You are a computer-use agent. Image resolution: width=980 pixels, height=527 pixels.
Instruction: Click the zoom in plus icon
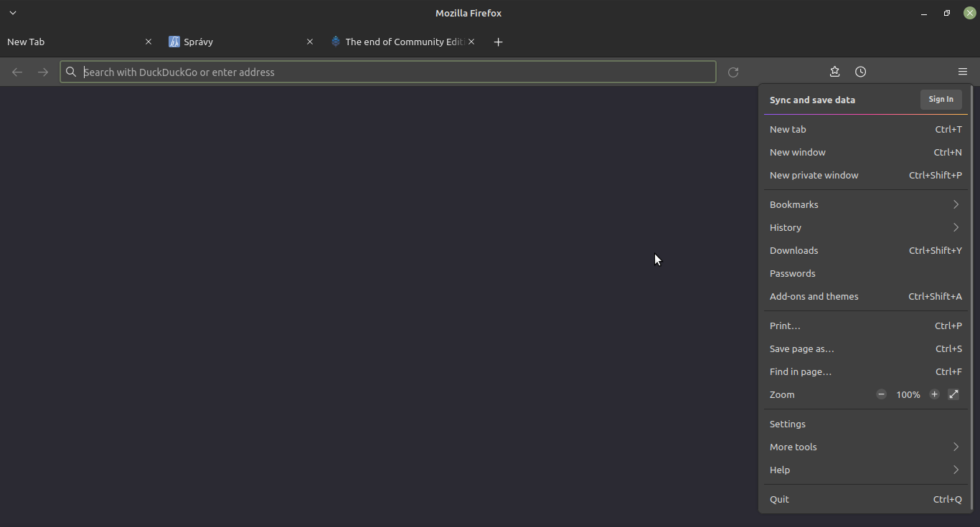(x=934, y=394)
